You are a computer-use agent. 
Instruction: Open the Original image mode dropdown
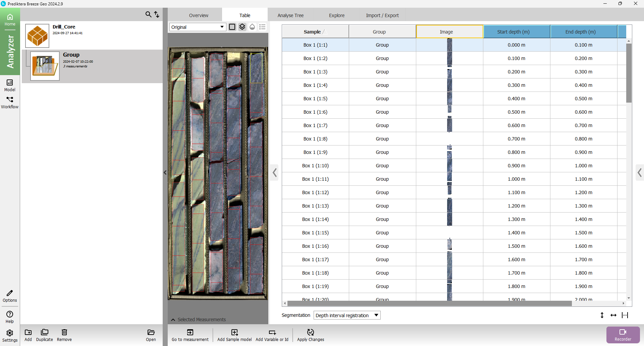(x=197, y=27)
